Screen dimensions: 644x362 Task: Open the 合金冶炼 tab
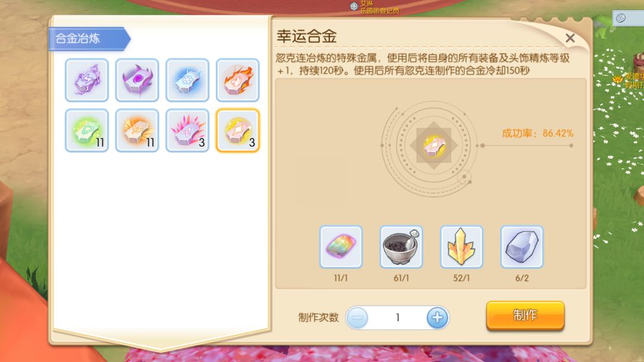(x=89, y=39)
